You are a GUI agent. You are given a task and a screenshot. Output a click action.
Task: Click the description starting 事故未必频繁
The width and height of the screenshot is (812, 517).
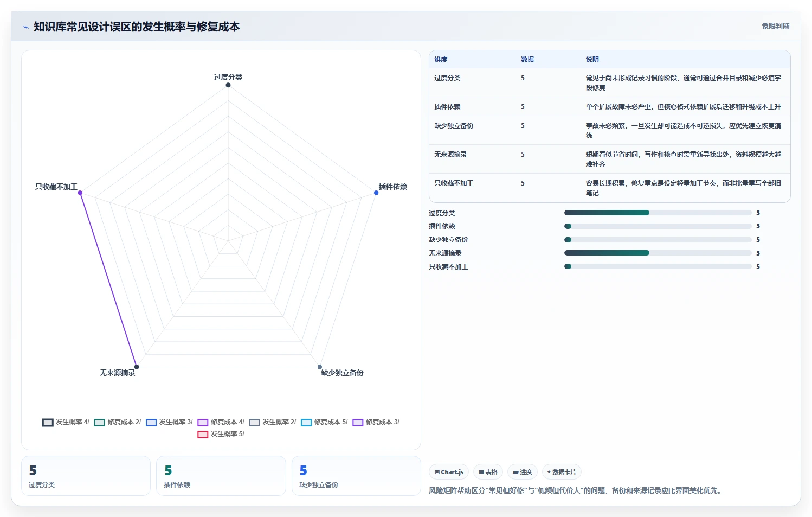tap(684, 130)
